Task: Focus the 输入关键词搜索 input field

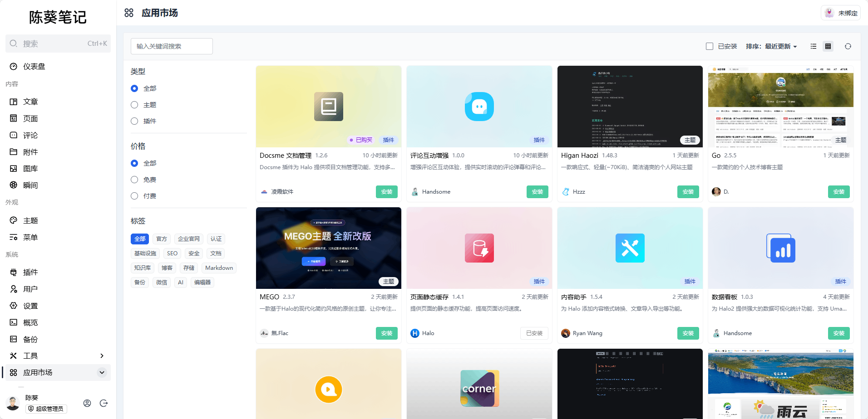Action: point(172,46)
